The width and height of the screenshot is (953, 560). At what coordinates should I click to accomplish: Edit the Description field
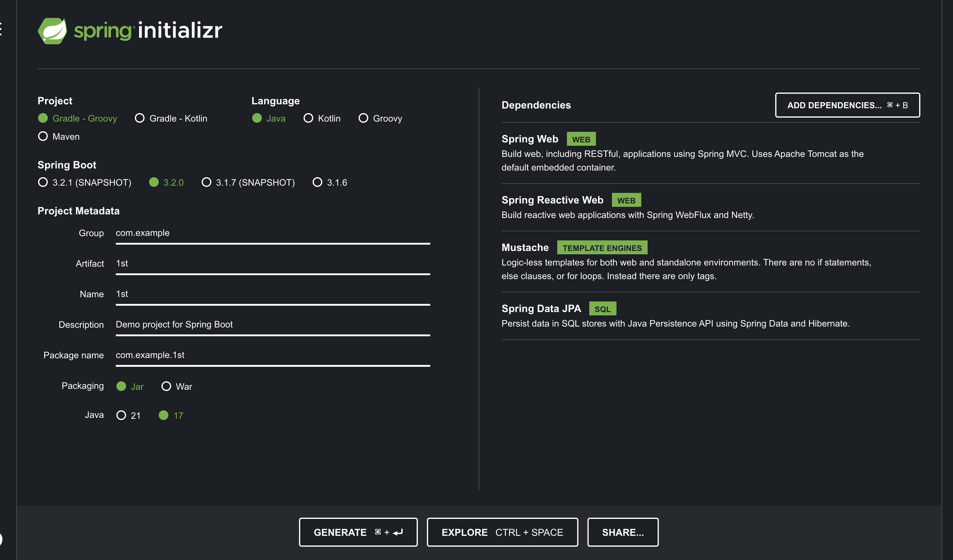(273, 325)
